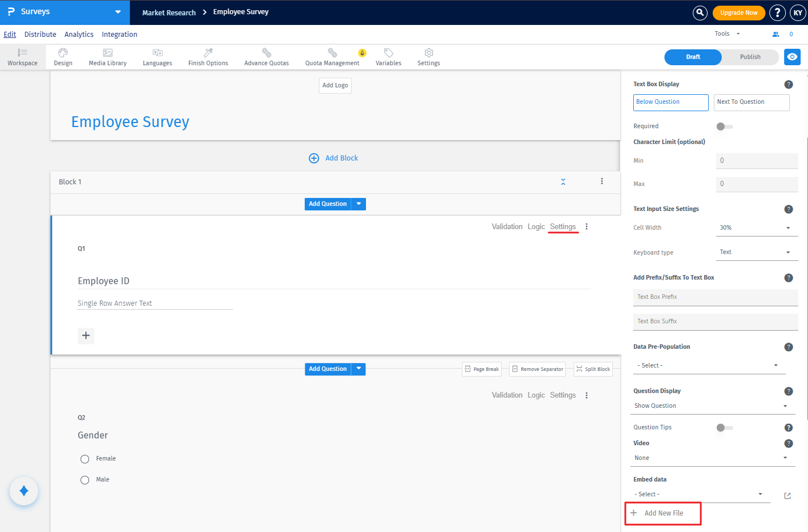Open Q1 Validation tab
The image size is (808, 532).
[x=507, y=226]
